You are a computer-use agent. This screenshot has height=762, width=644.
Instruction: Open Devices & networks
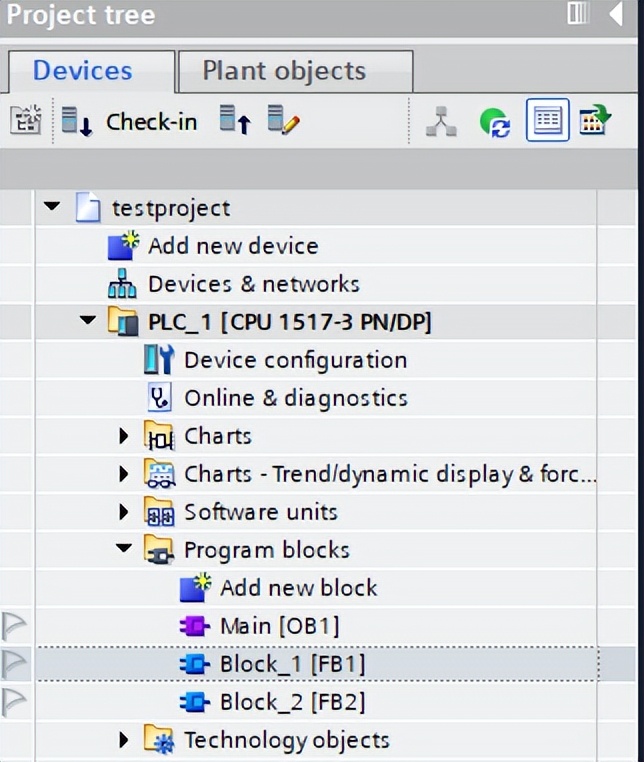pyautogui.click(x=253, y=284)
